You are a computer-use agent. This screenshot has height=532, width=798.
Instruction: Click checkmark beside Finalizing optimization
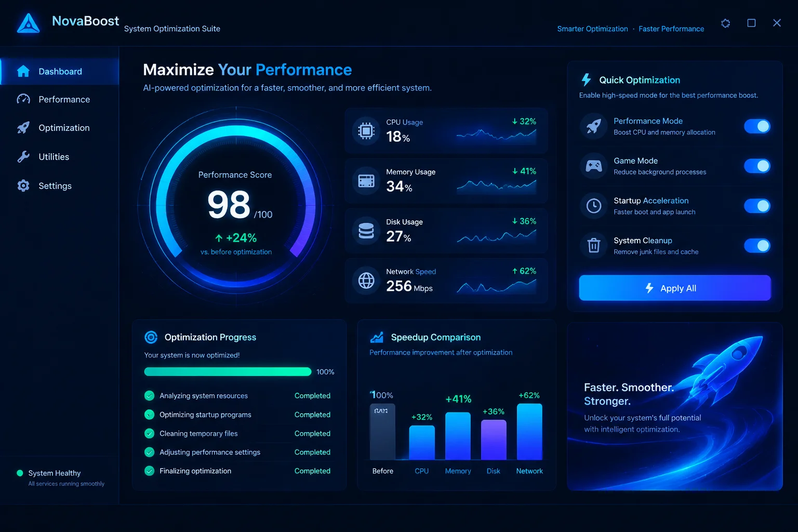pyautogui.click(x=149, y=471)
